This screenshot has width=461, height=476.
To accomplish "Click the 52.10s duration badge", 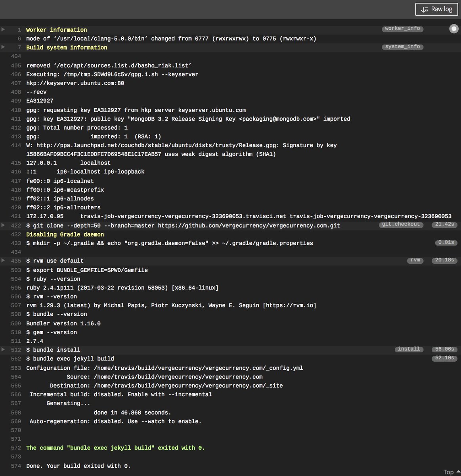I will pos(444,358).
